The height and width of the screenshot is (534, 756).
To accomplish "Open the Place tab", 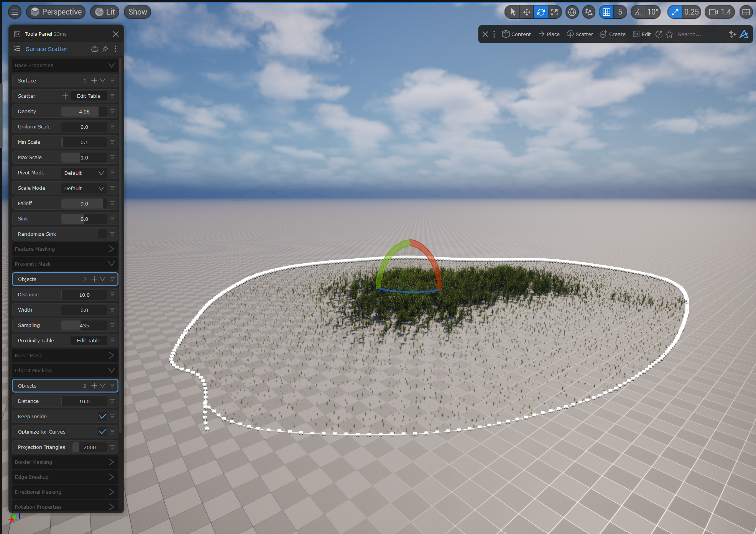I will tap(549, 34).
